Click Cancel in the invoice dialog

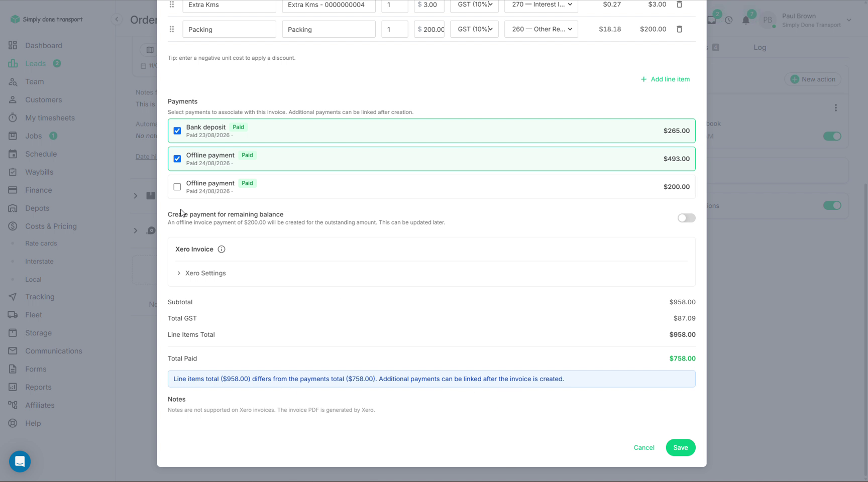tap(644, 447)
